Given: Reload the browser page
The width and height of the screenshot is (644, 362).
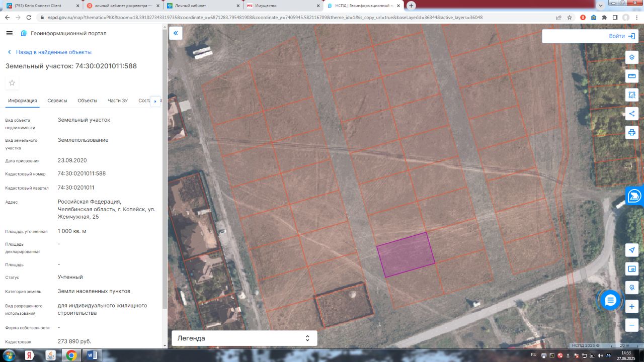Looking at the screenshot, I should 30,17.
